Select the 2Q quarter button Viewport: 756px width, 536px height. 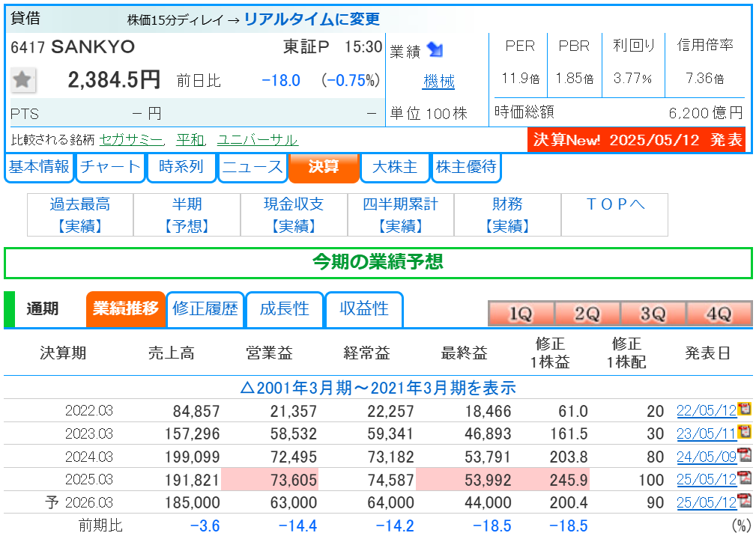587,314
